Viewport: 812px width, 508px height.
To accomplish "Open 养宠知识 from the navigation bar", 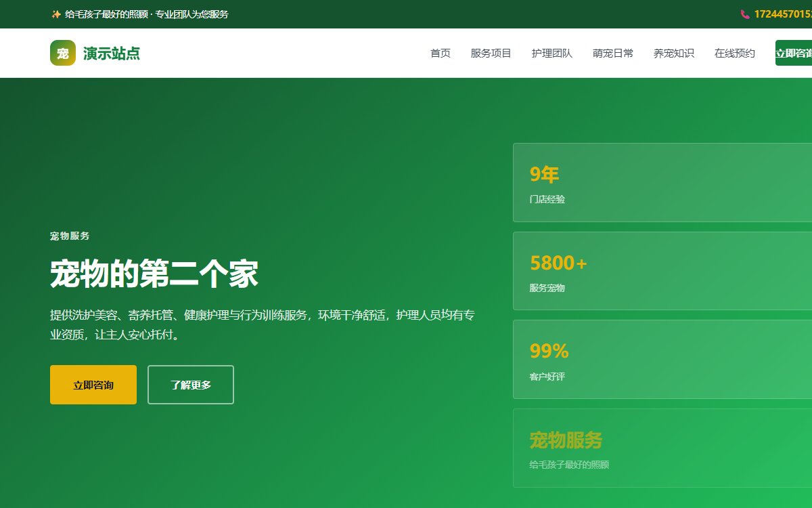I will (674, 53).
